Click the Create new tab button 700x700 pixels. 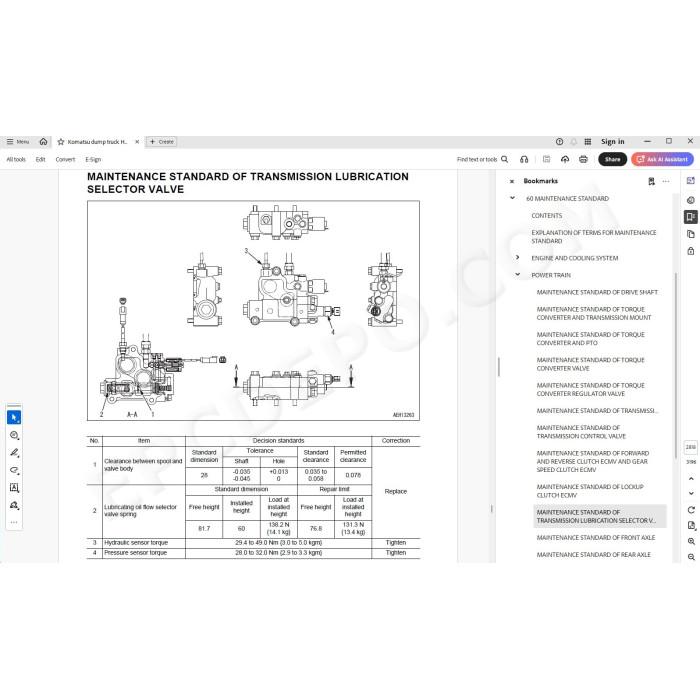161,142
